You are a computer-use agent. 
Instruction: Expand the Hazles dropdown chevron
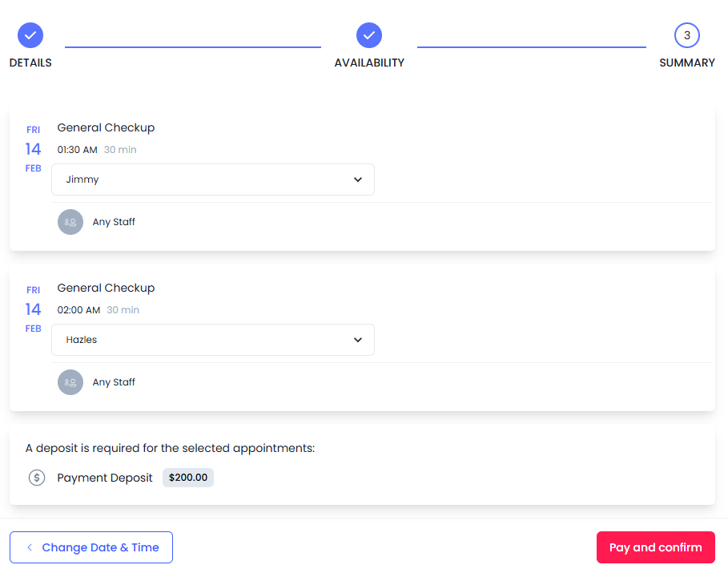pos(358,340)
